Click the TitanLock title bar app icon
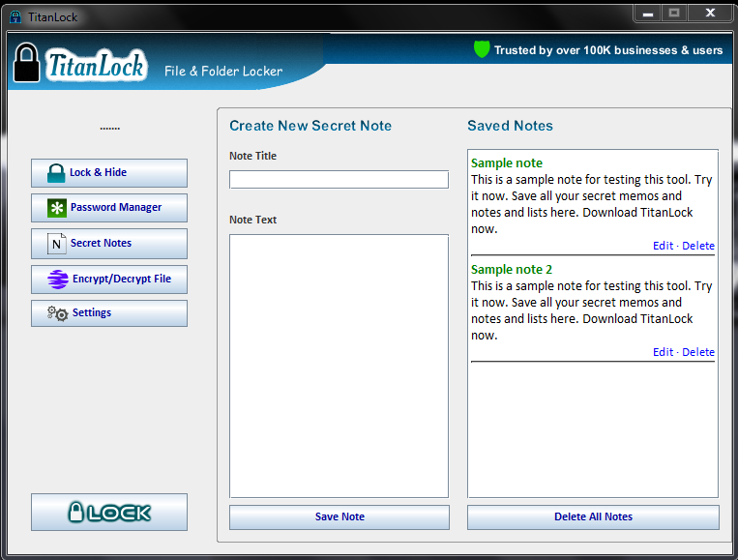This screenshot has width=738, height=560. point(15,17)
